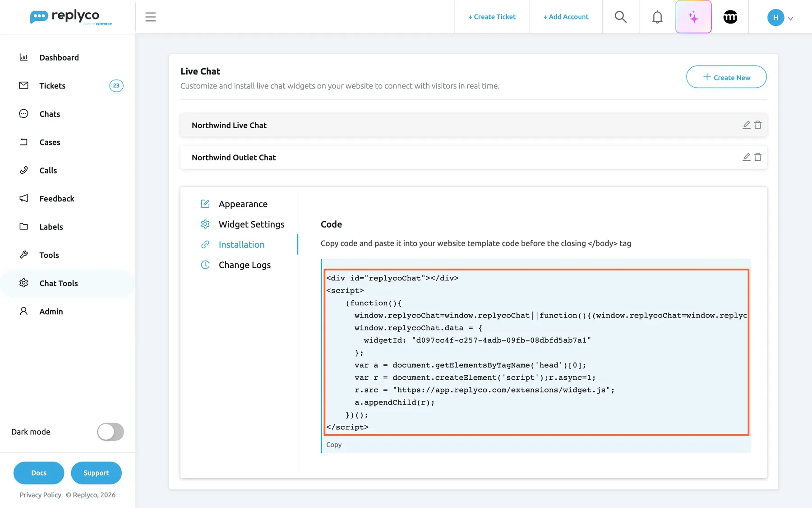Delete Northwind Outlet Chat via trash icon

[758, 157]
